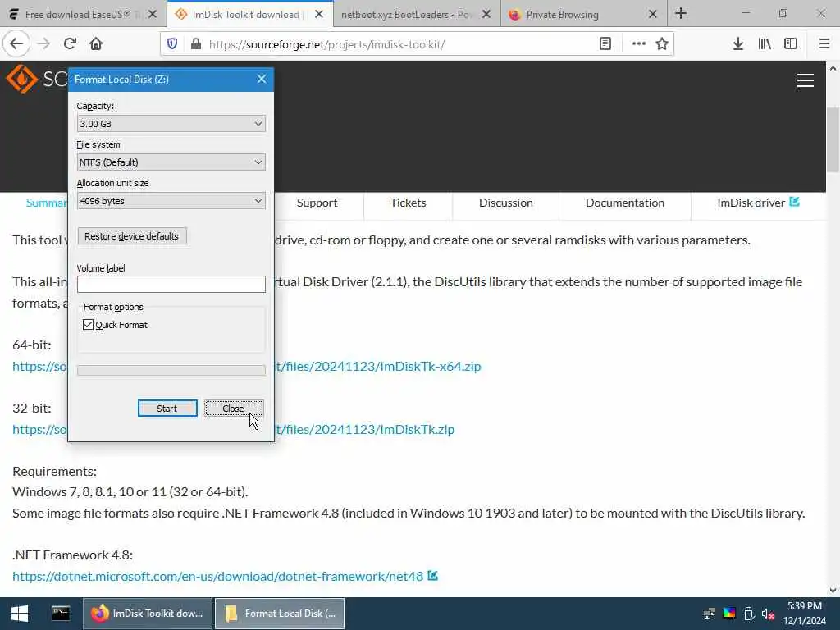Open the Windows Start menu
The height and width of the screenshot is (630, 840).
(20, 614)
